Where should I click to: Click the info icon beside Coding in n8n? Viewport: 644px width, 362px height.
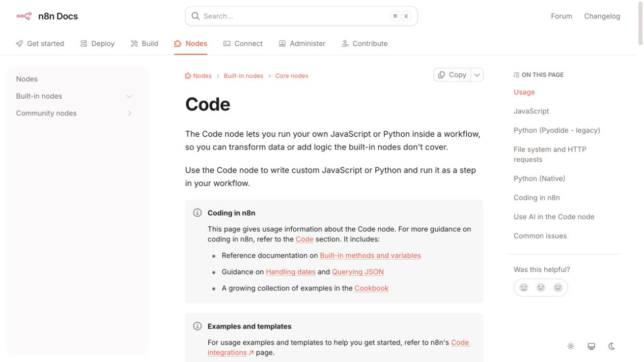(x=198, y=213)
